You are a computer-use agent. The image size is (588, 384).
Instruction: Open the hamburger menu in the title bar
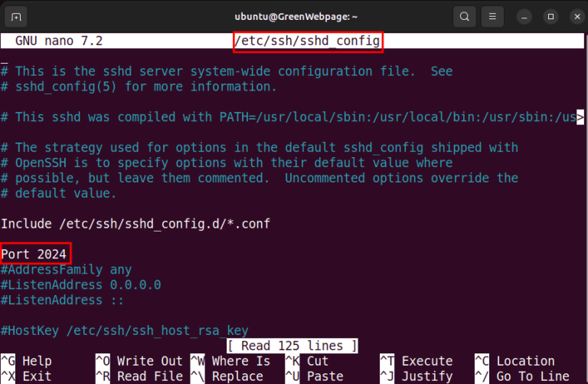tap(494, 16)
